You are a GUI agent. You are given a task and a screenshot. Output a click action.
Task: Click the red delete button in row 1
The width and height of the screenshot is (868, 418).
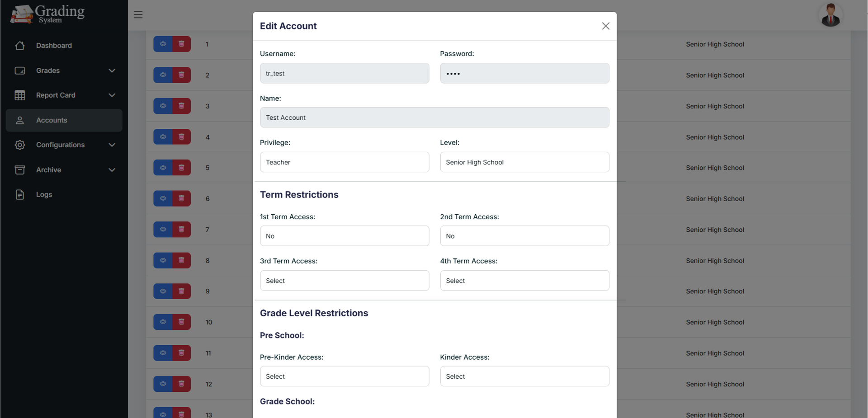[x=181, y=44]
